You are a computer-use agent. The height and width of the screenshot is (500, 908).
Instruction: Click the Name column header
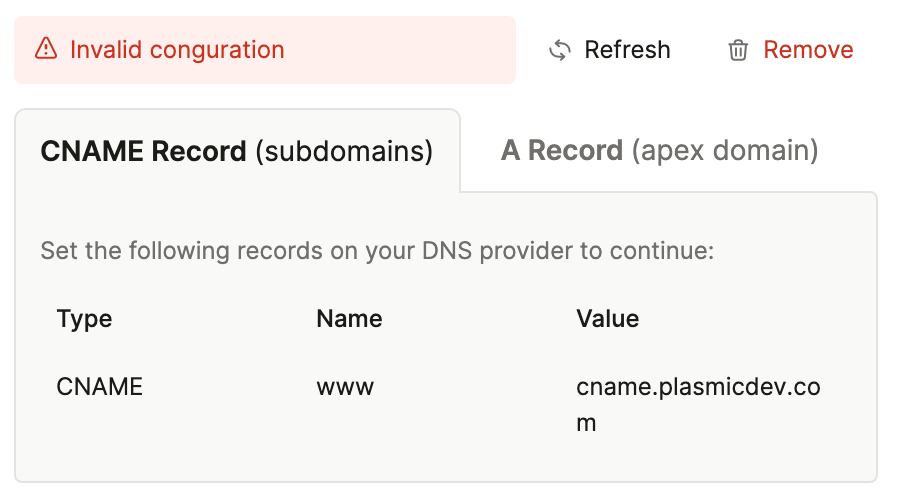pos(349,319)
